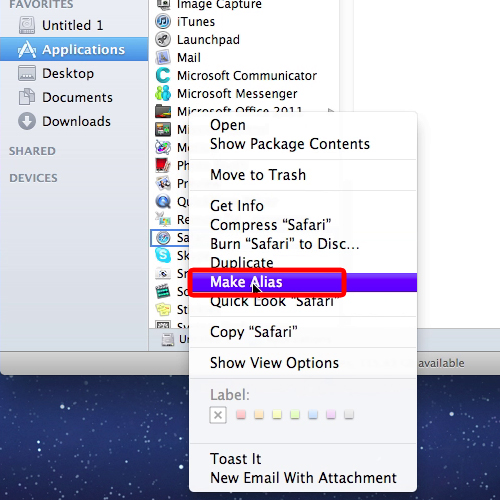Select the QuickTime Player icon
Image resolution: width=500 pixels, height=500 pixels.
pyautogui.click(x=163, y=202)
